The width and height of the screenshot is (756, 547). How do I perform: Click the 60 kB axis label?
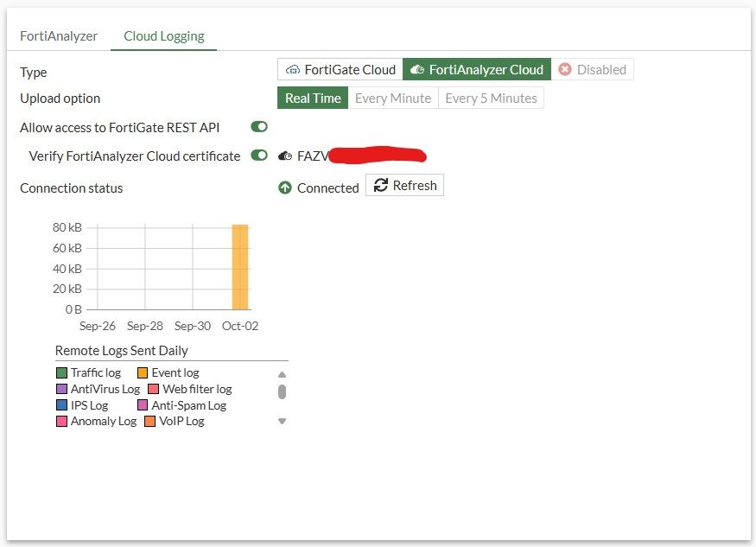click(67, 248)
